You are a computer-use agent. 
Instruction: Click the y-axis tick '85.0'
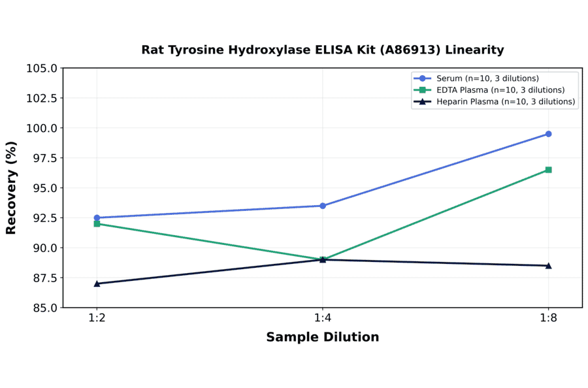coord(45,308)
